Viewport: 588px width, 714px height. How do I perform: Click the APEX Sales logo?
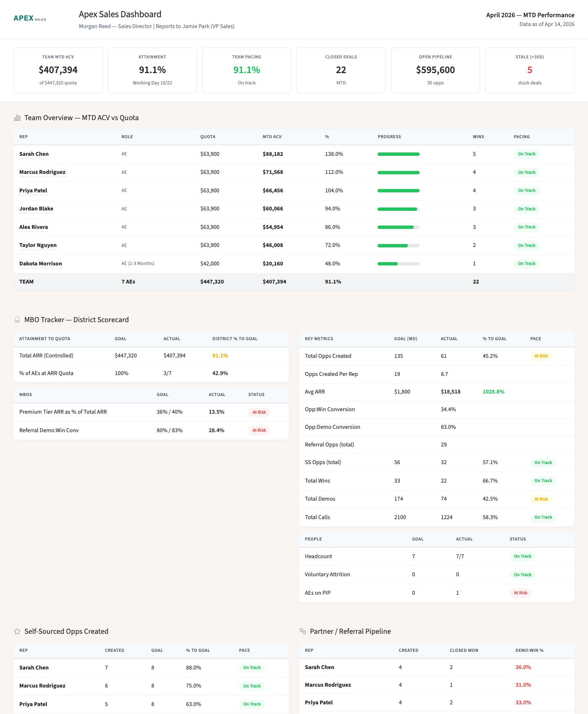pyautogui.click(x=30, y=18)
